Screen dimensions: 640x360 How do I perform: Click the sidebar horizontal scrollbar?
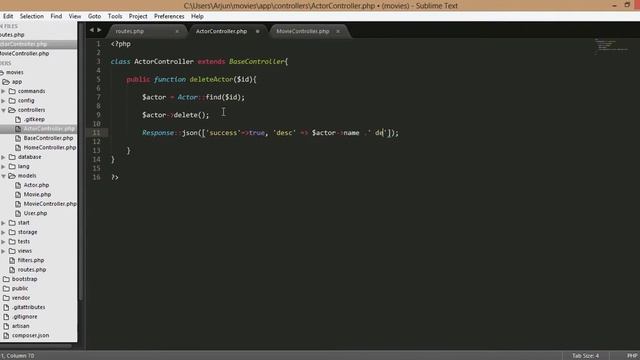pyautogui.click(x=36, y=346)
